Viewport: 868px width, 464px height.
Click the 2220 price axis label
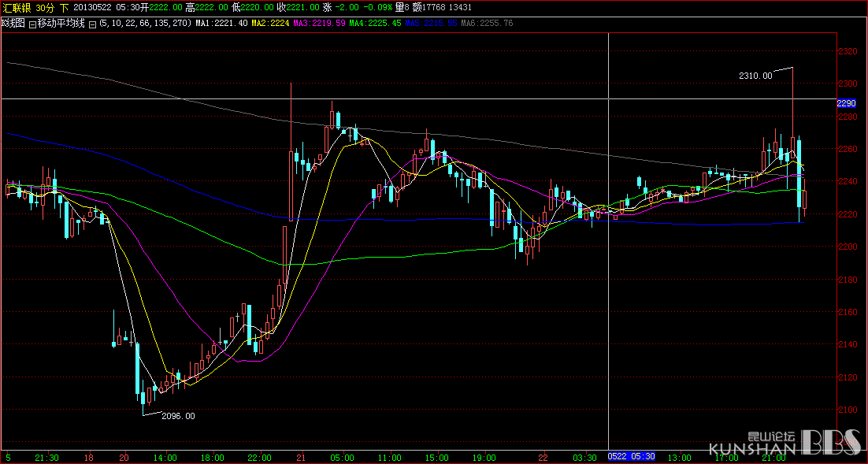click(x=847, y=214)
